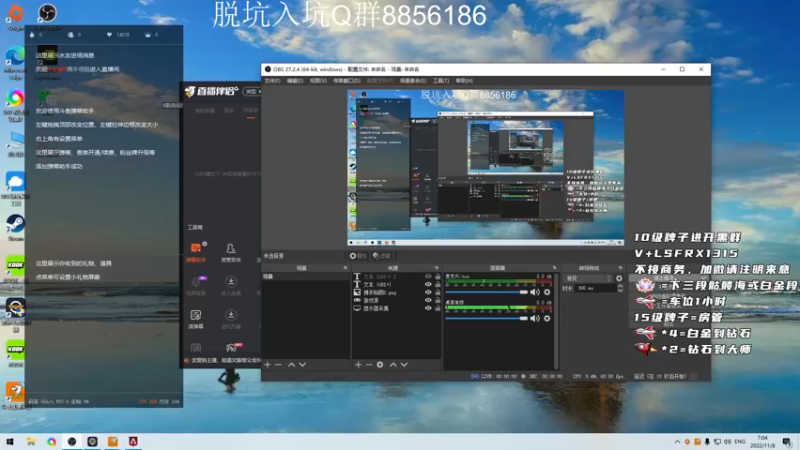Screen dimensions: 800x450
Task: Open the Origin desktop shortcut
Action: [x=15, y=16]
